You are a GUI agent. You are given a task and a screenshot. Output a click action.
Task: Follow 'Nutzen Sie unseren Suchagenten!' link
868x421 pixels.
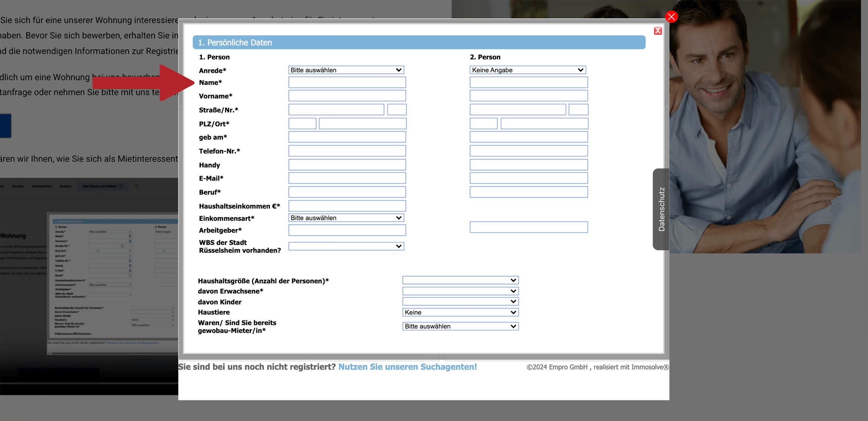point(407,367)
